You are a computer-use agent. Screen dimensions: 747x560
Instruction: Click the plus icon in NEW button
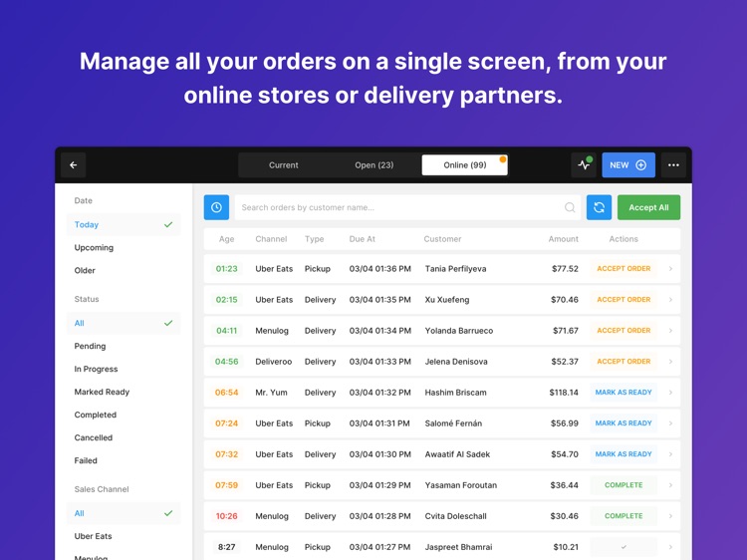(x=641, y=164)
